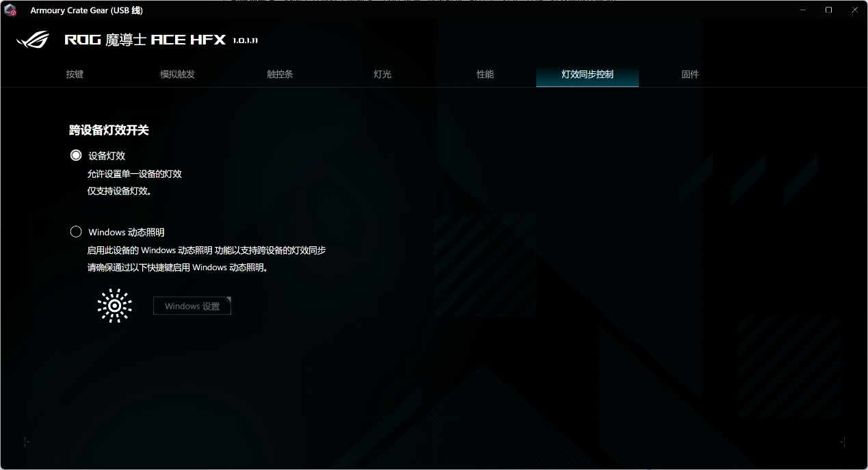Viewport: 868px width, 470px height.
Task: Open the 固件 tab
Action: tap(690, 74)
